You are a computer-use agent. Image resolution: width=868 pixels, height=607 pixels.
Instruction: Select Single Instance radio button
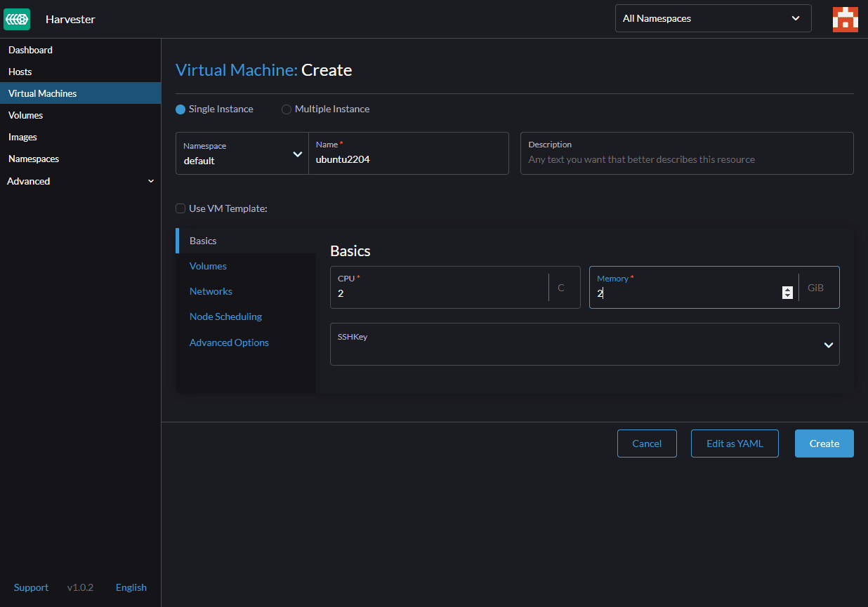point(180,109)
